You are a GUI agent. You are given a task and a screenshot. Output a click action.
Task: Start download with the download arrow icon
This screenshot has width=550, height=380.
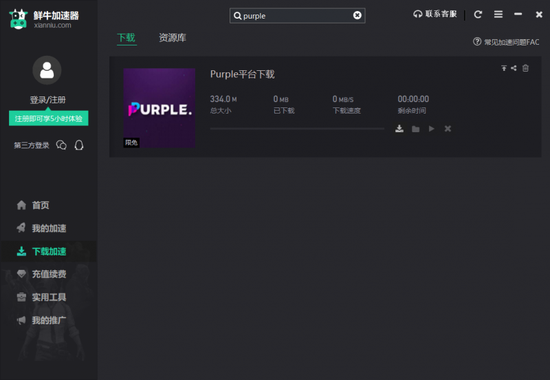[399, 129]
